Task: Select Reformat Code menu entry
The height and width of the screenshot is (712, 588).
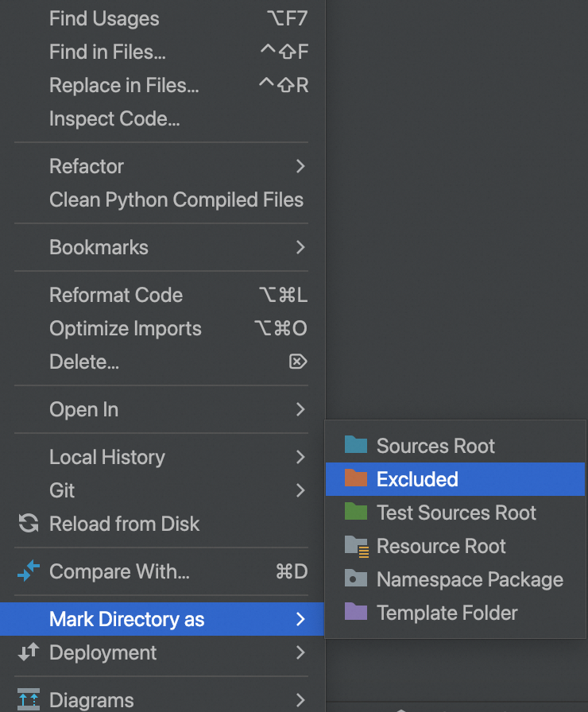Action: point(116,295)
